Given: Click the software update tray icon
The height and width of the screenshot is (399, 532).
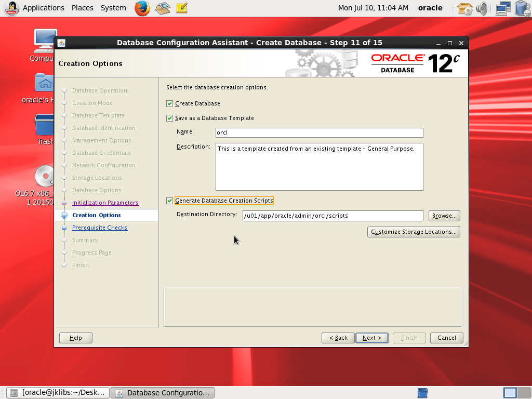Looking at the screenshot, I should point(464,8).
